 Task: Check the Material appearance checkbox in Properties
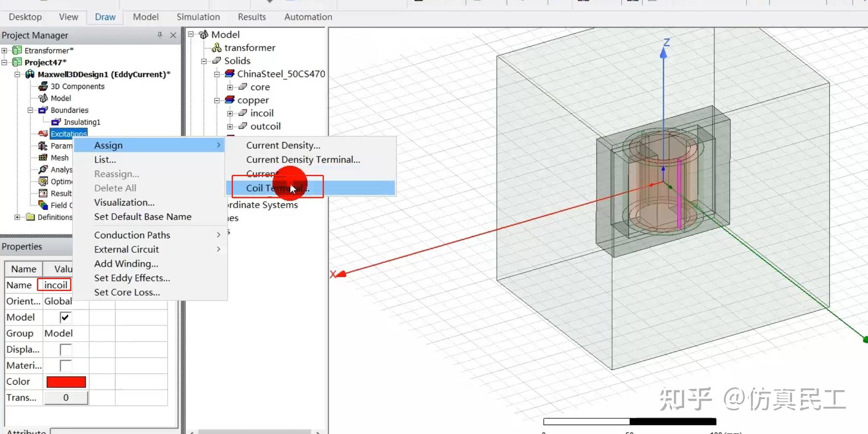(x=65, y=365)
